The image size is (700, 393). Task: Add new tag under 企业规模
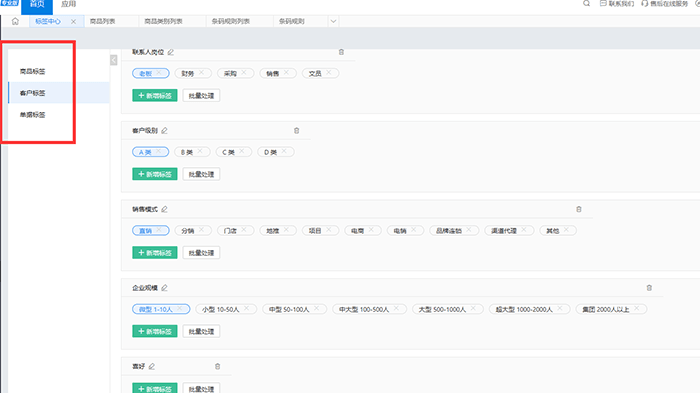click(x=155, y=331)
